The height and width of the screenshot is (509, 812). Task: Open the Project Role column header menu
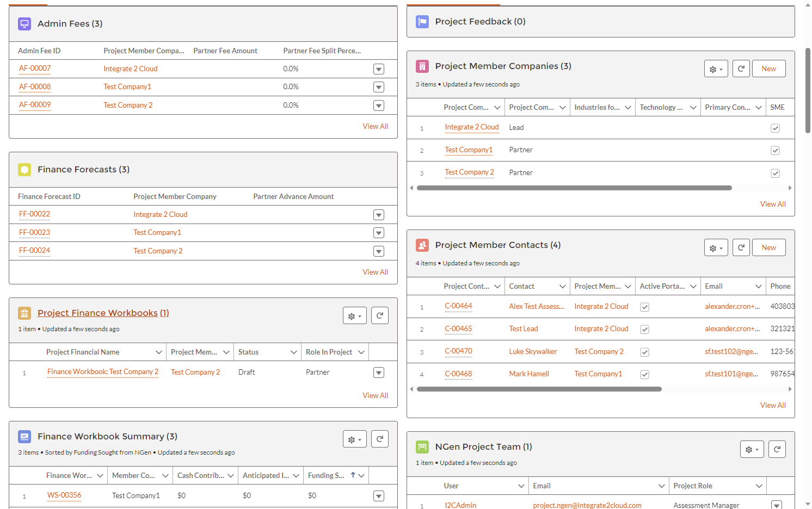point(759,486)
